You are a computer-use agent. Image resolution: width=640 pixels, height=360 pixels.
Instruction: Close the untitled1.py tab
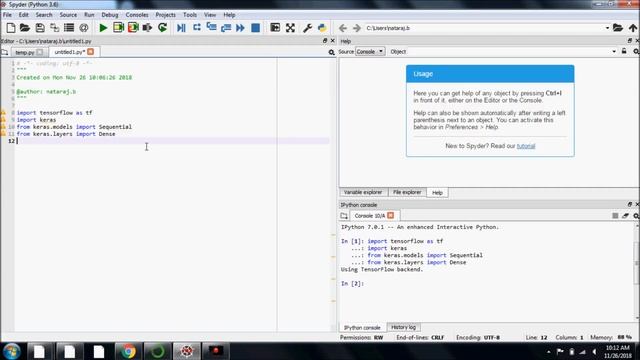click(91, 52)
